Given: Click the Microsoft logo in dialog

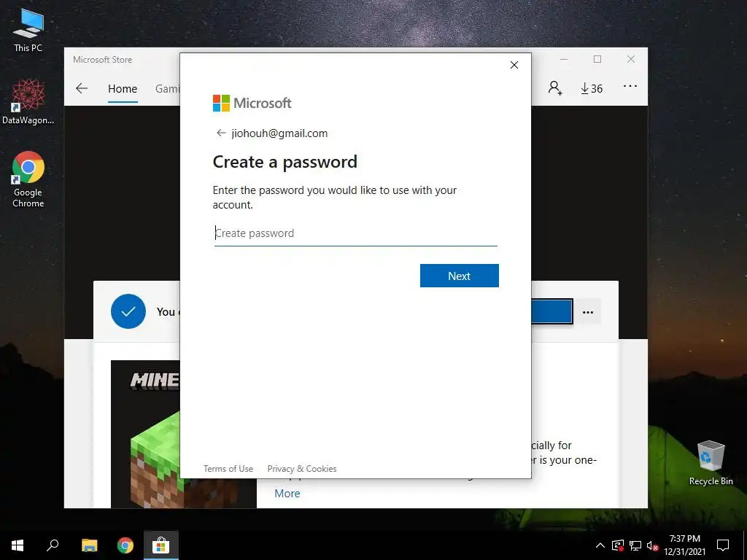Looking at the screenshot, I should pyautogui.click(x=252, y=103).
